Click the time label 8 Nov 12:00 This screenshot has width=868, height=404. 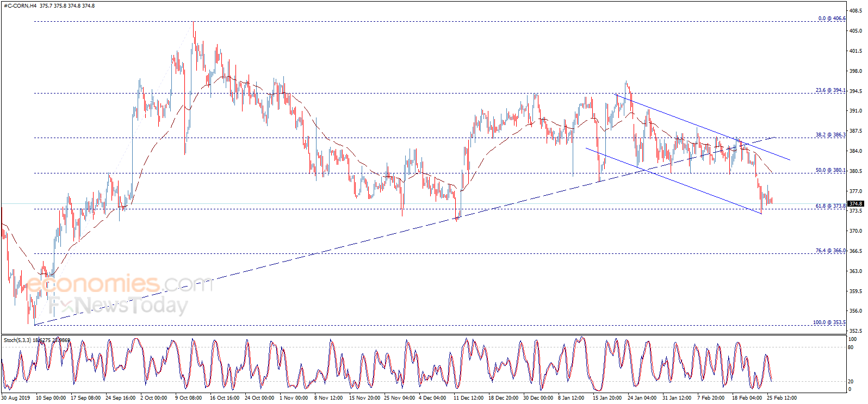[x=328, y=398]
